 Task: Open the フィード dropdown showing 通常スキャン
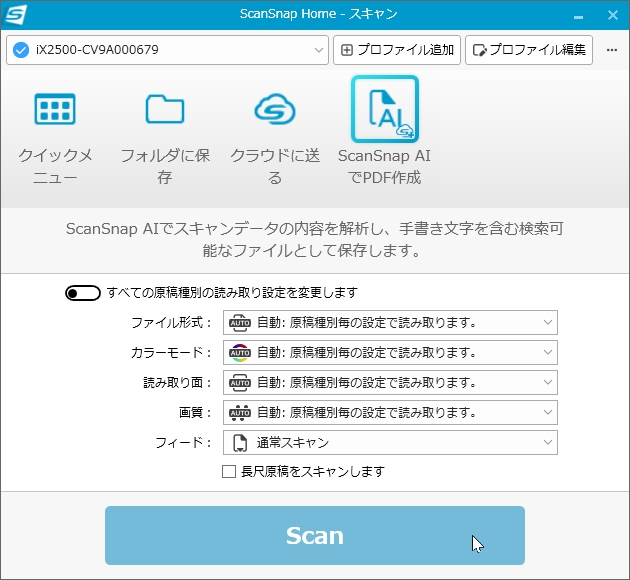pyautogui.click(x=390, y=442)
